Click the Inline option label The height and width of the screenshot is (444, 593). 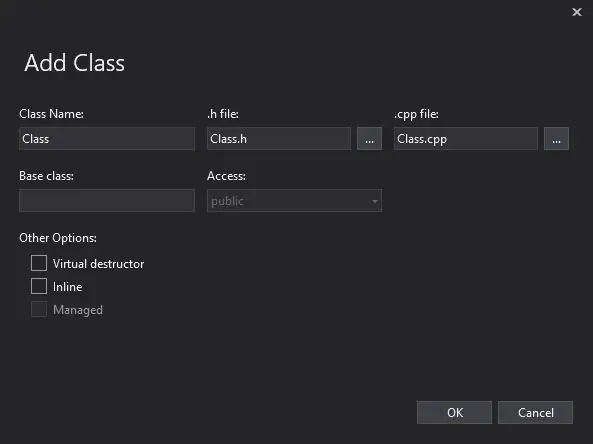click(x=68, y=287)
